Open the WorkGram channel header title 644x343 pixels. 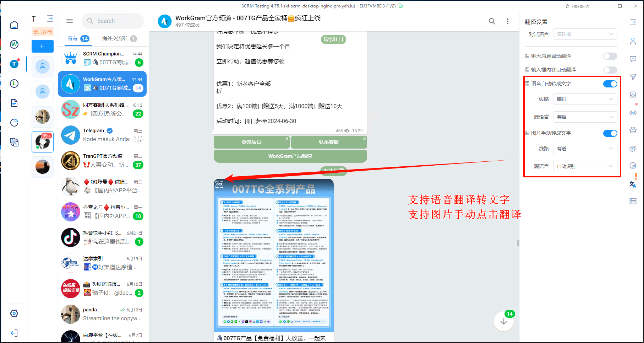[x=248, y=18]
